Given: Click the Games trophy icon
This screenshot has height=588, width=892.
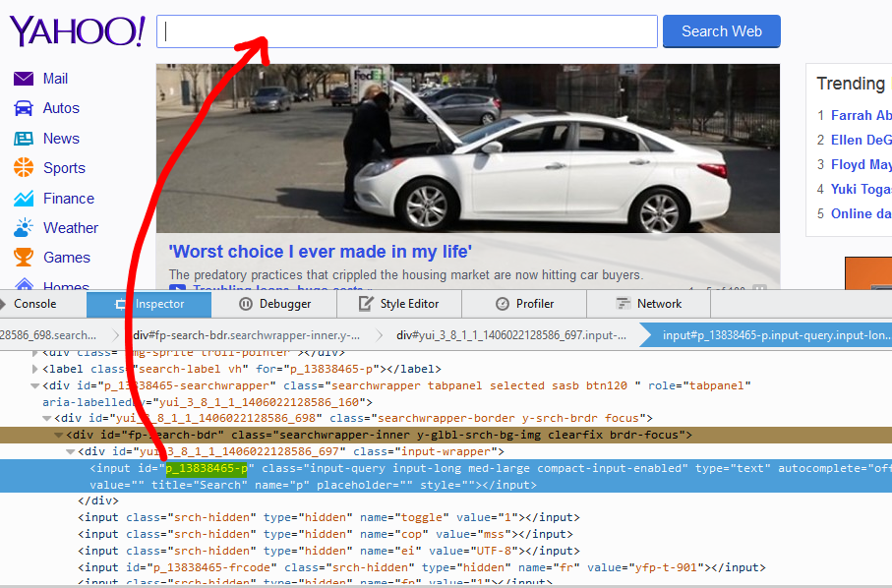Looking at the screenshot, I should tap(24, 257).
